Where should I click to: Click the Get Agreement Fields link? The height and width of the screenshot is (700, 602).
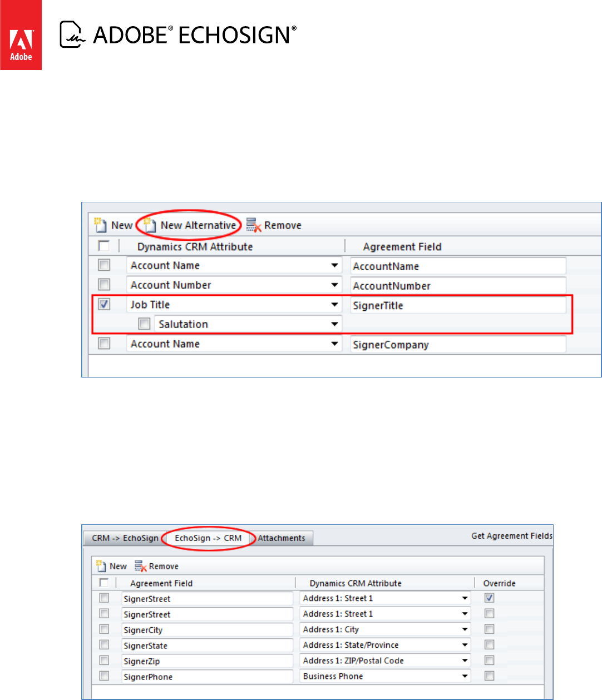click(512, 536)
